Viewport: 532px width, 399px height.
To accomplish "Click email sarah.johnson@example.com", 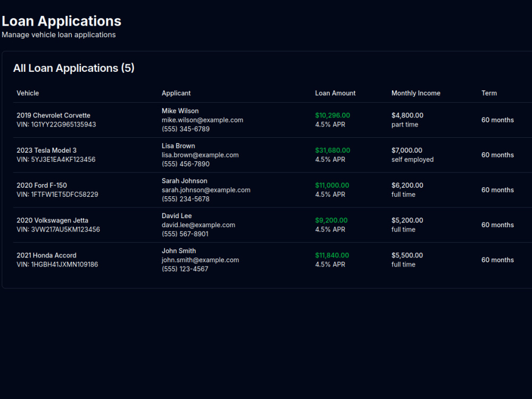I will click(206, 190).
